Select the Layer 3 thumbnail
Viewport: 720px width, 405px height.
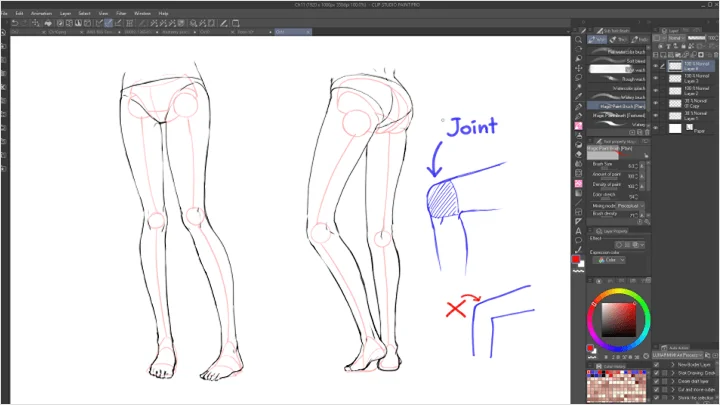click(x=675, y=79)
